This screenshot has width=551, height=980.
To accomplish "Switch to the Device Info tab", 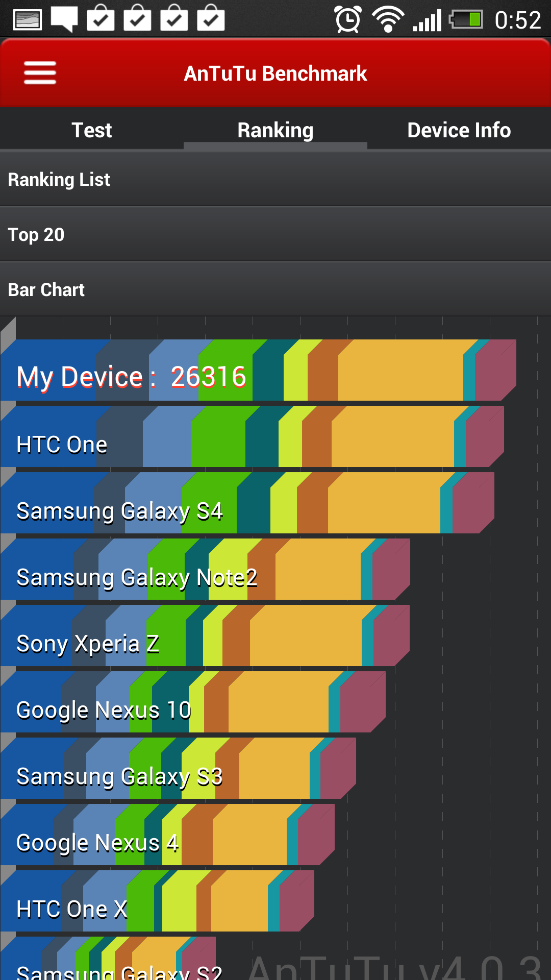I will point(459,130).
